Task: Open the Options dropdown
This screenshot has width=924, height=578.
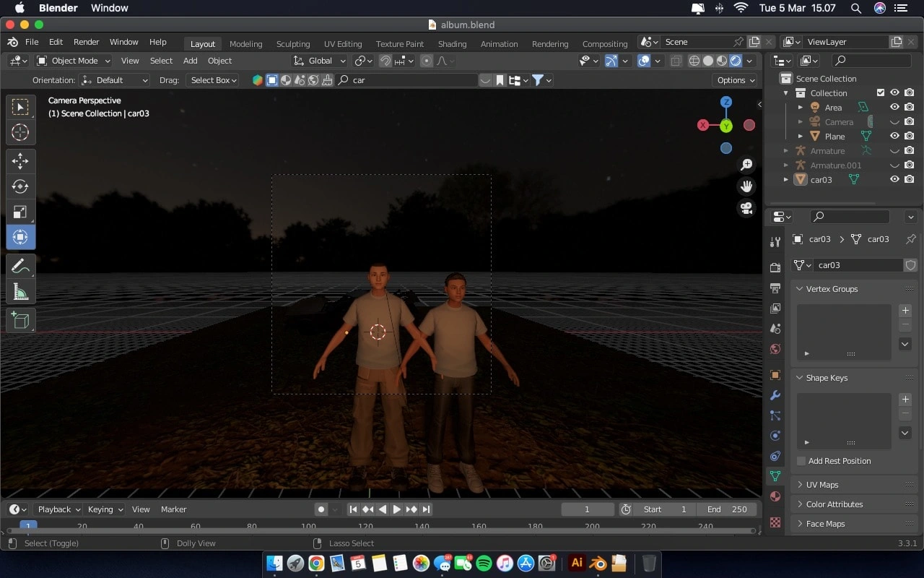Action: click(735, 80)
